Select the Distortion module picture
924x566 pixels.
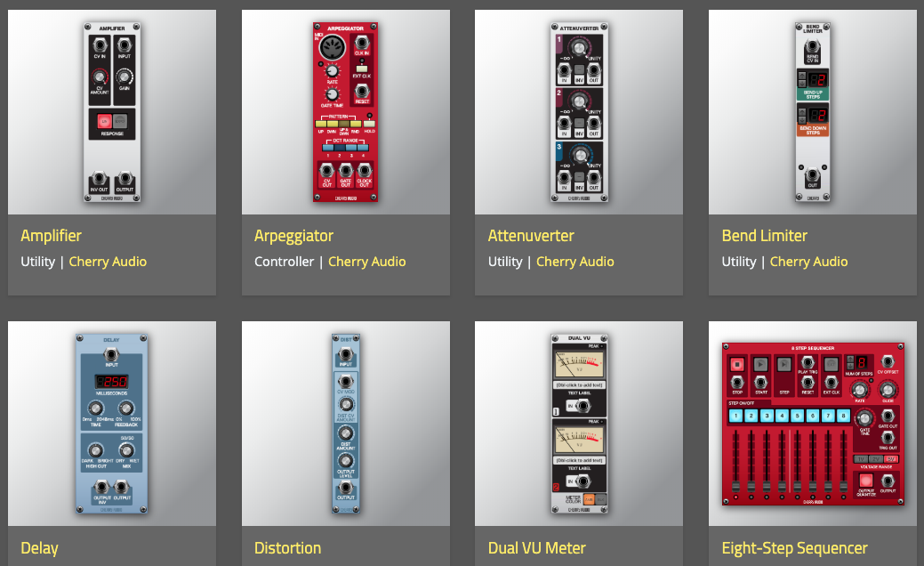coord(345,424)
